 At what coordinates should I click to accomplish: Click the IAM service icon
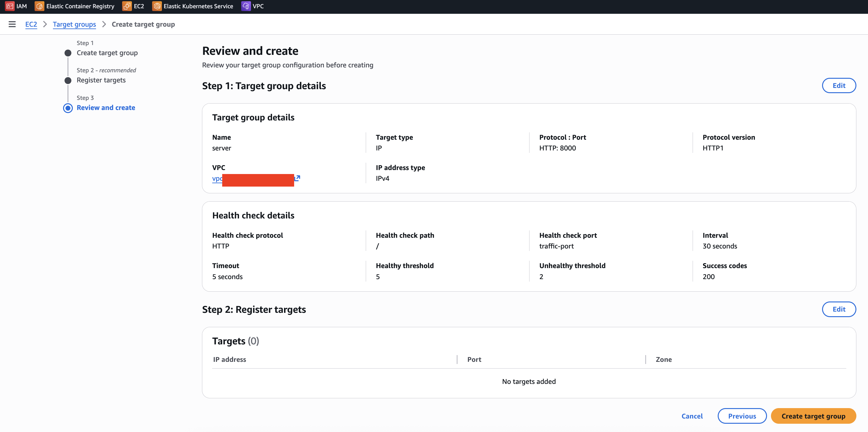tap(9, 6)
